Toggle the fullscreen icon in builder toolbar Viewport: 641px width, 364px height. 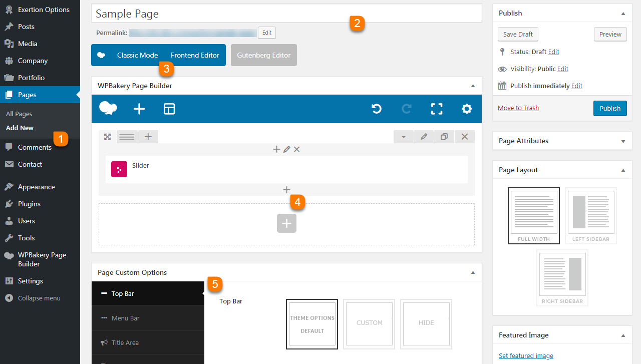437,109
